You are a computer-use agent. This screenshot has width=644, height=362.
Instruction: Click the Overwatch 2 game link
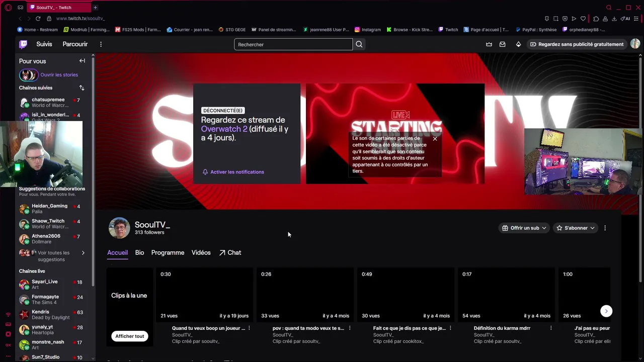224,129
